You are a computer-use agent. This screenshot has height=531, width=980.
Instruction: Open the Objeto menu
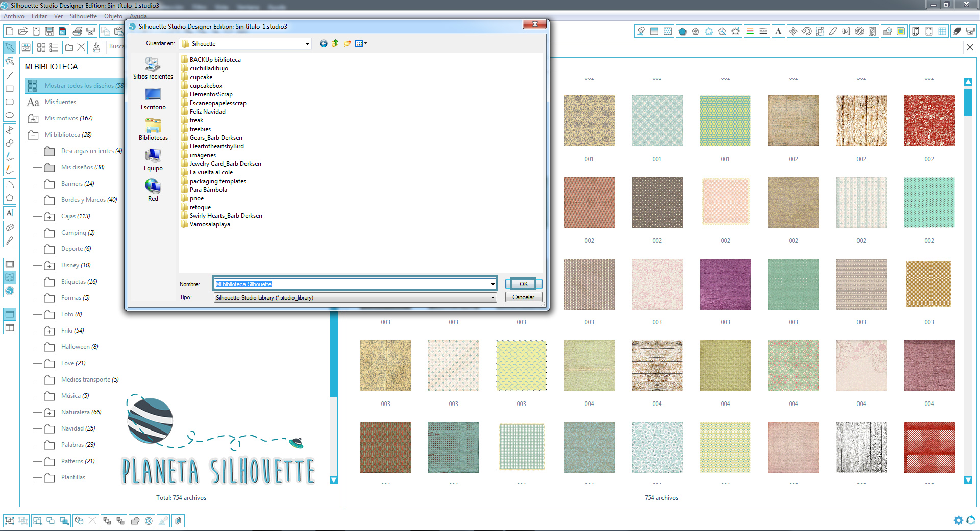point(113,16)
